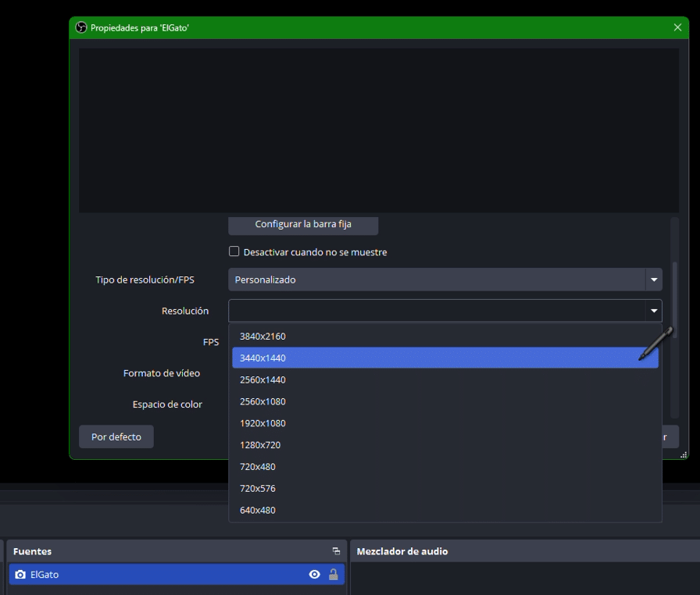Viewport: 700px width, 595px height.
Task: Click the properties panel vertical scrollbar
Action: point(674,297)
